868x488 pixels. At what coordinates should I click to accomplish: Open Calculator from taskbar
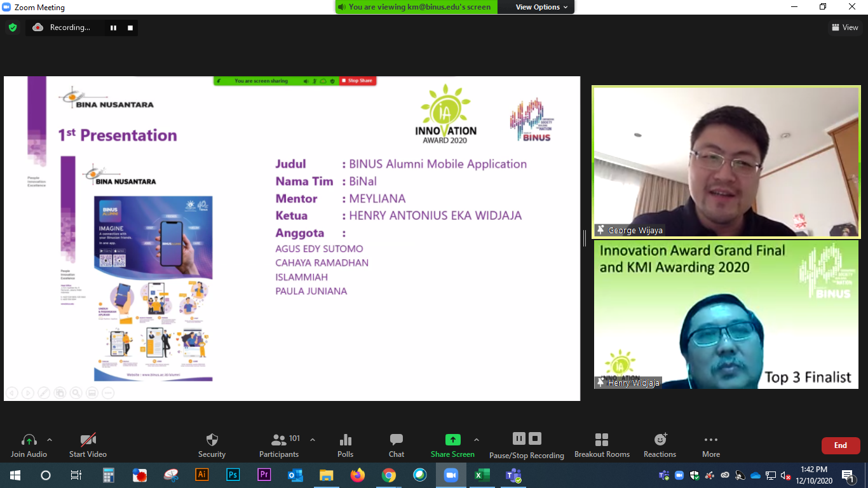pos(109,475)
